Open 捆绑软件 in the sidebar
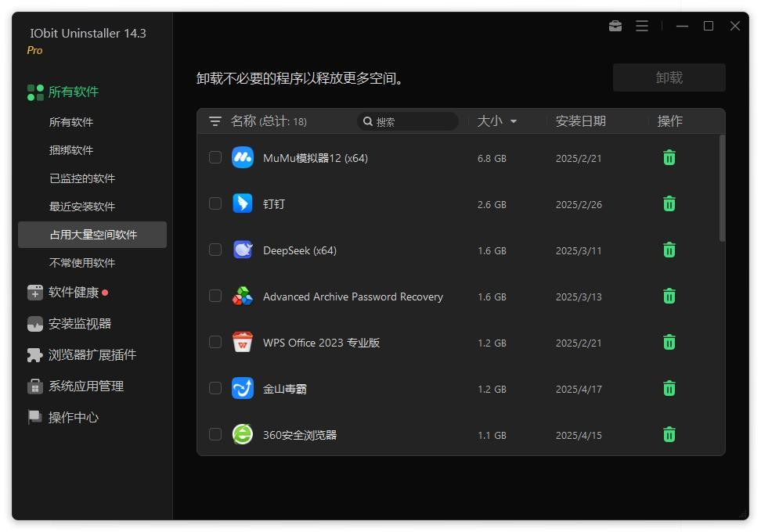Image resolution: width=761 pixels, height=532 pixels. [x=71, y=150]
